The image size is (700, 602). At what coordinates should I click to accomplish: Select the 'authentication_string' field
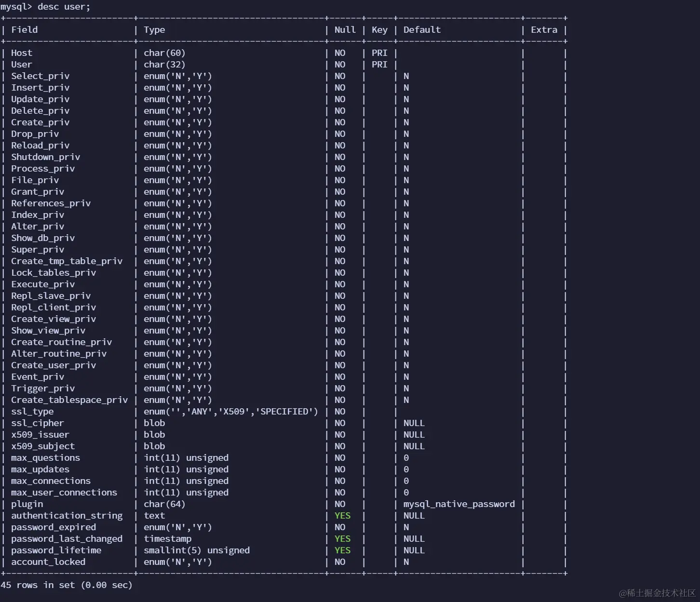(67, 516)
